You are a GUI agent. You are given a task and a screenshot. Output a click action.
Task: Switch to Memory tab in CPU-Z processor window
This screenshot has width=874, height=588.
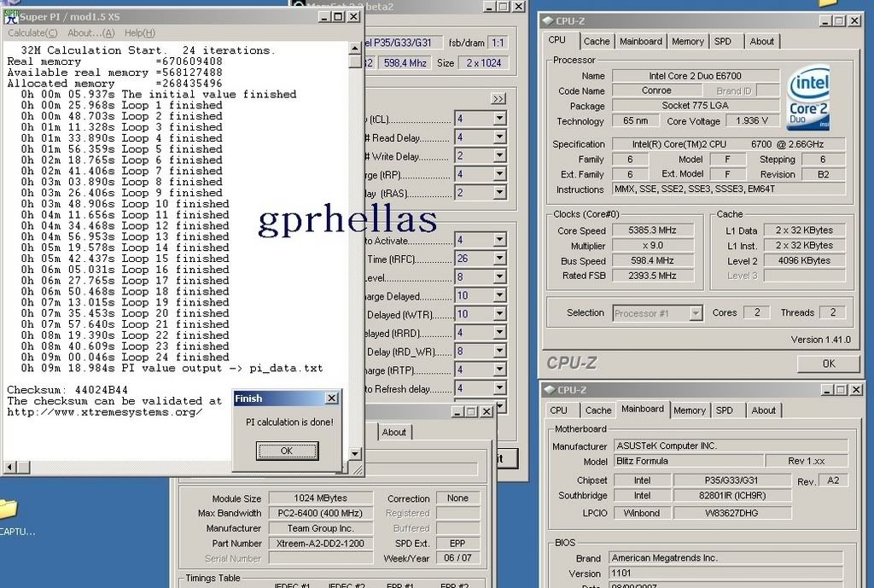[687, 41]
